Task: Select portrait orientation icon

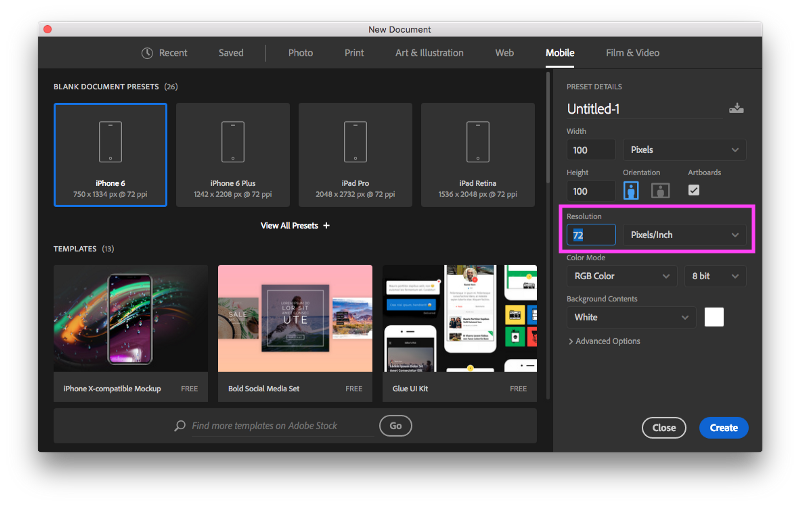Action: pos(631,191)
